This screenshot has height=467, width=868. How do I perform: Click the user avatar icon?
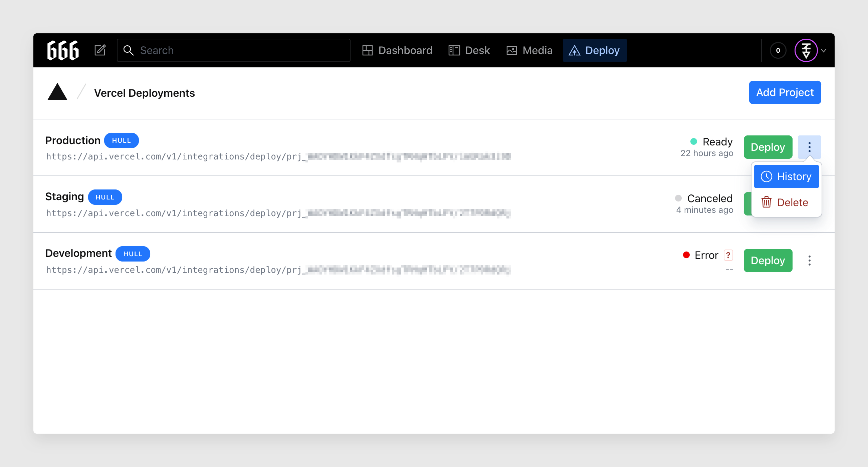click(x=806, y=50)
